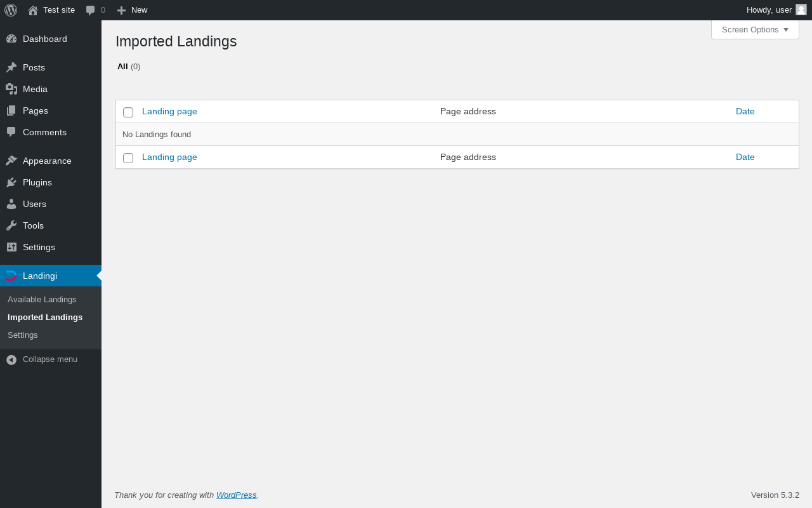Click the Plugins plug icon
This screenshot has height=508, width=812.
click(11, 182)
